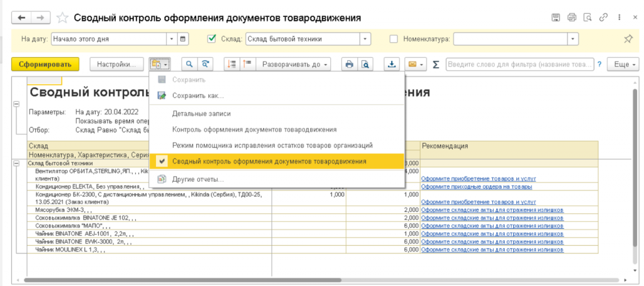This screenshot has height=286, width=644.
Task: Select Сохранить как... menu item
Action: point(197,96)
